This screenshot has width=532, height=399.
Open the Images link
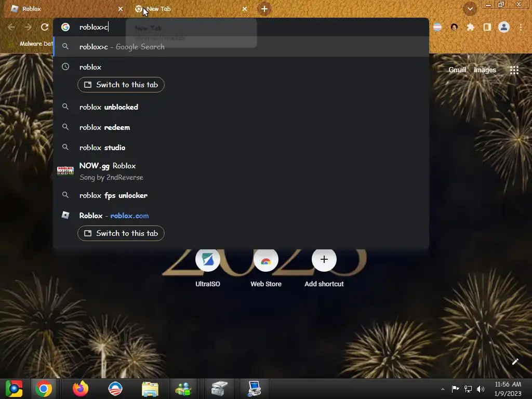tap(485, 70)
